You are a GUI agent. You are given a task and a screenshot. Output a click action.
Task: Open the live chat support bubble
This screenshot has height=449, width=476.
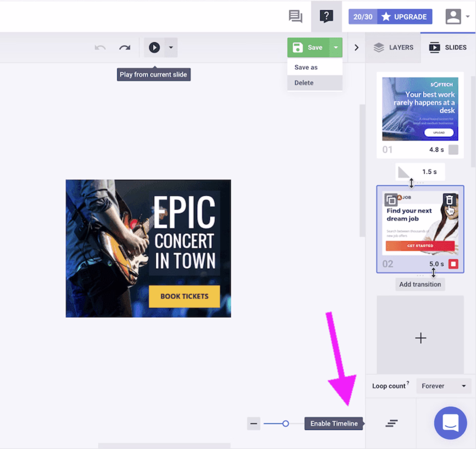[450, 423]
